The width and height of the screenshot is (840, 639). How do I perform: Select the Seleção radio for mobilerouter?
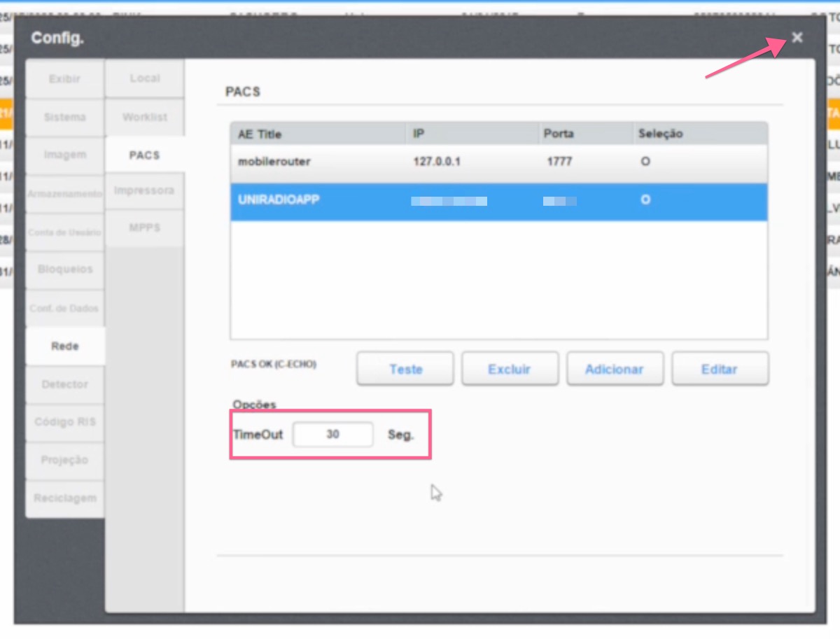(645, 161)
